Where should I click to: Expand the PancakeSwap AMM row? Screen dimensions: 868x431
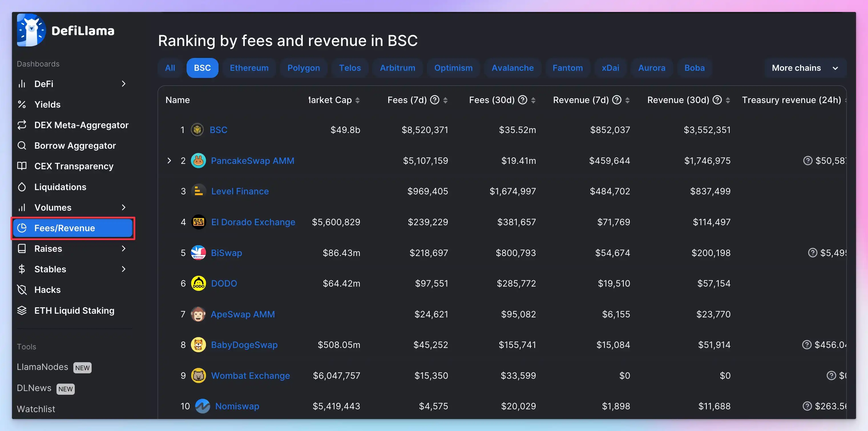pyautogui.click(x=169, y=161)
